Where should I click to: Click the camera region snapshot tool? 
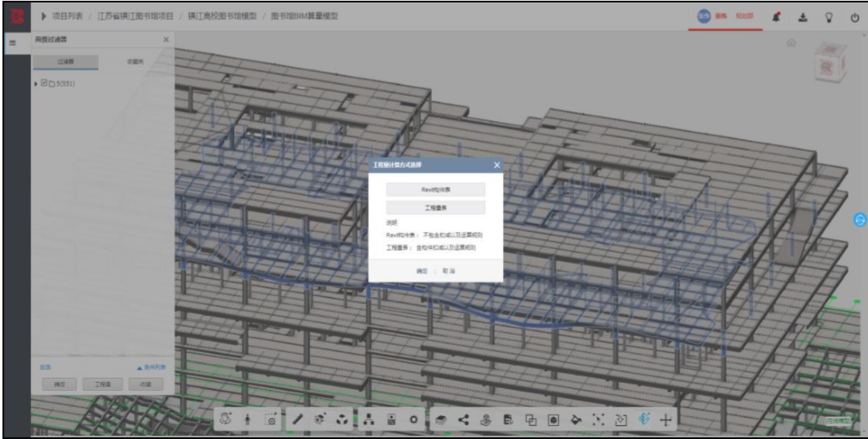tap(271, 420)
